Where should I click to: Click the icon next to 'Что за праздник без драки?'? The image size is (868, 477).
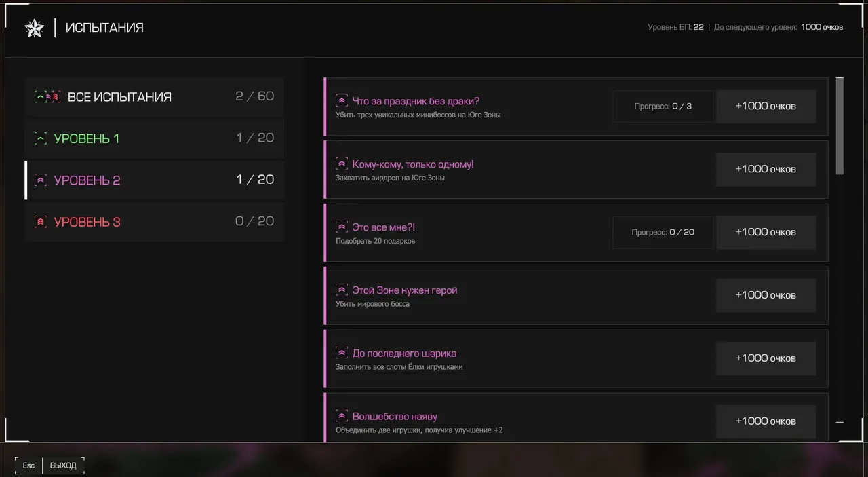click(x=342, y=101)
